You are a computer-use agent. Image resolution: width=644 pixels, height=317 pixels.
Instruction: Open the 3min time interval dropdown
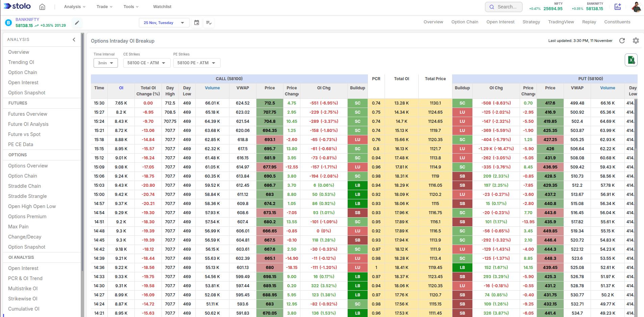[106, 63]
